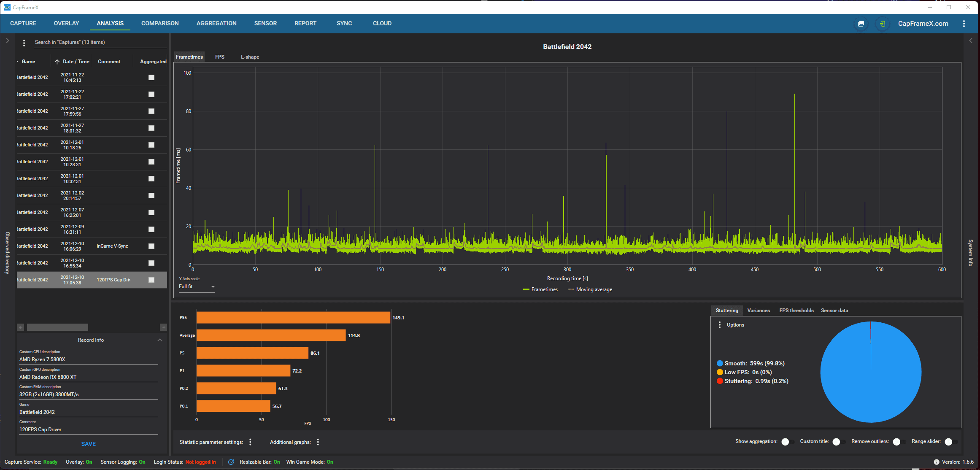Enable the Remove outliers switch
The width and height of the screenshot is (980, 470).
tap(899, 442)
